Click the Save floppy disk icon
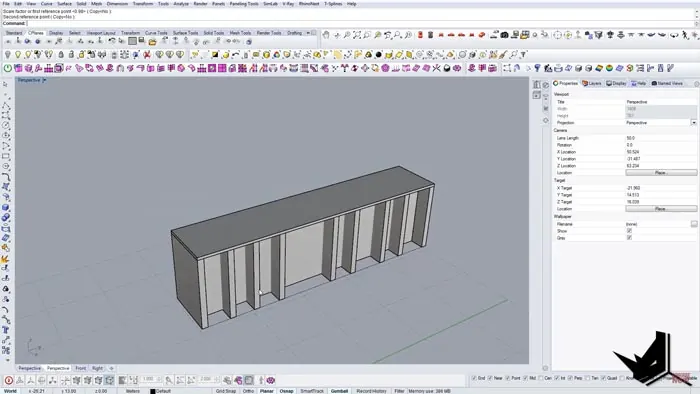The image size is (700, 394). pos(142,41)
